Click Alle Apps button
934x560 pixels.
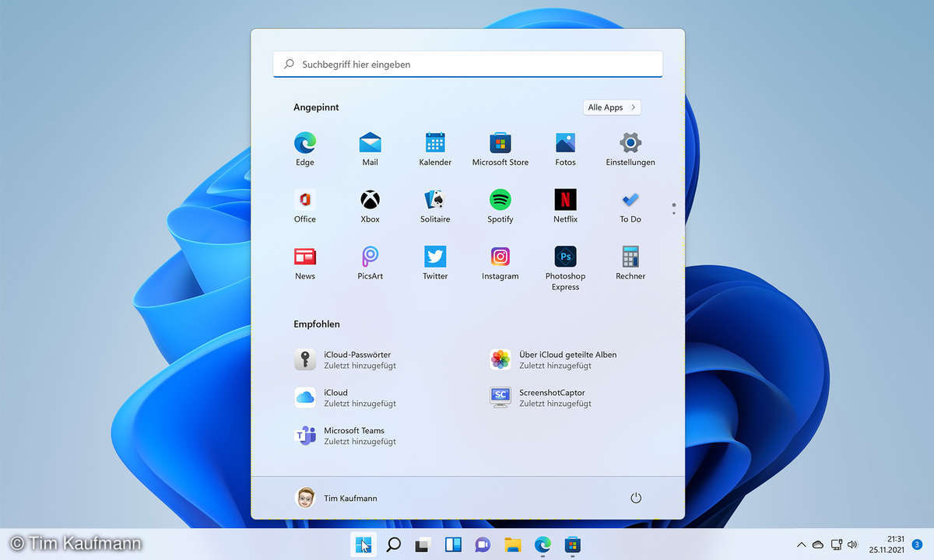tap(612, 107)
